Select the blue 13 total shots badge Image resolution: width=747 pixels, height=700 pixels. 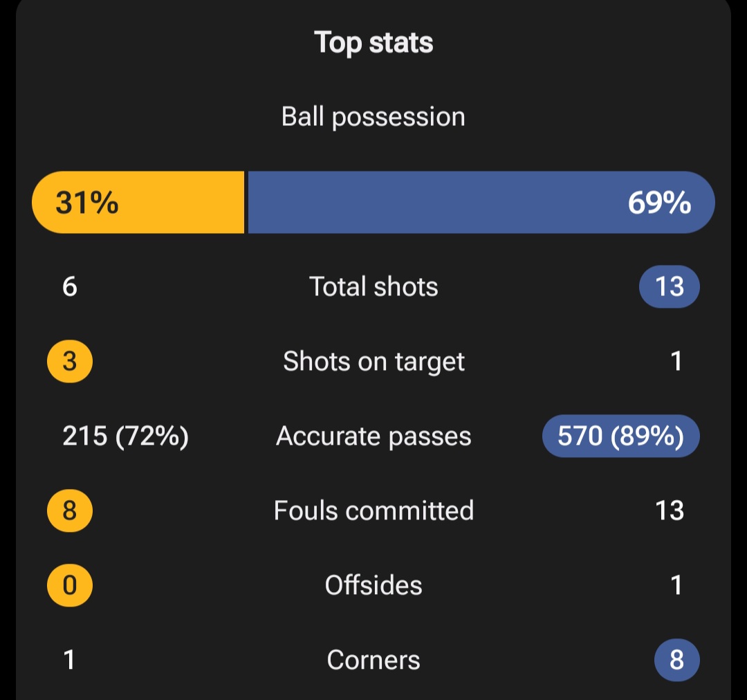tap(670, 286)
